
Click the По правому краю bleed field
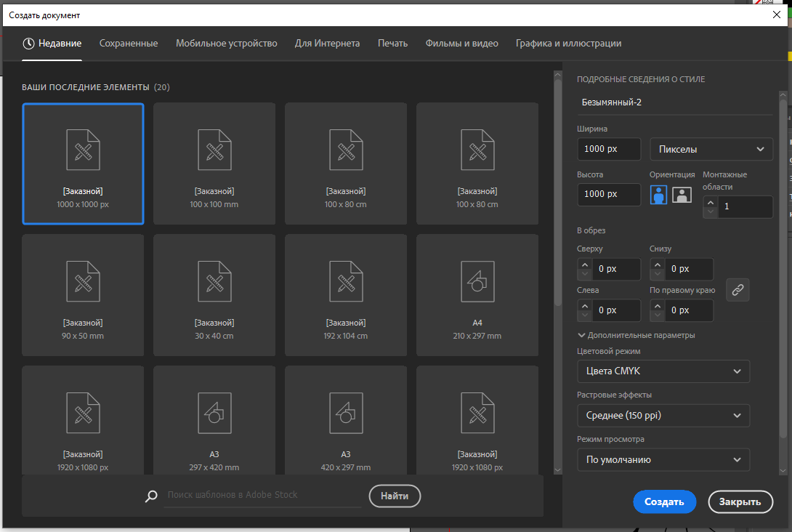point(688,310)
